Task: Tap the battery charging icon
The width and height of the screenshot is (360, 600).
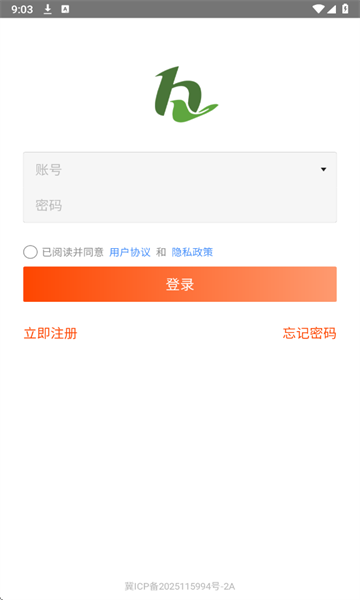Action: pos(345,9)
